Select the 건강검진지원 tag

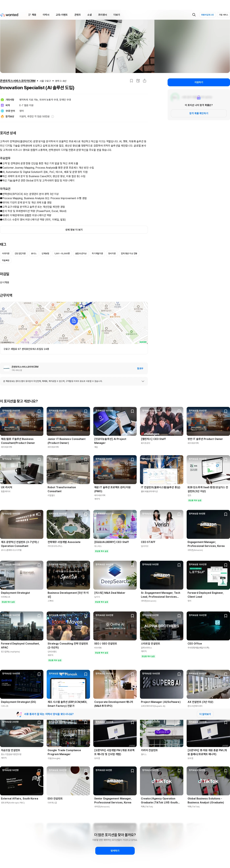pyautogui.click(x=20, y=253)
